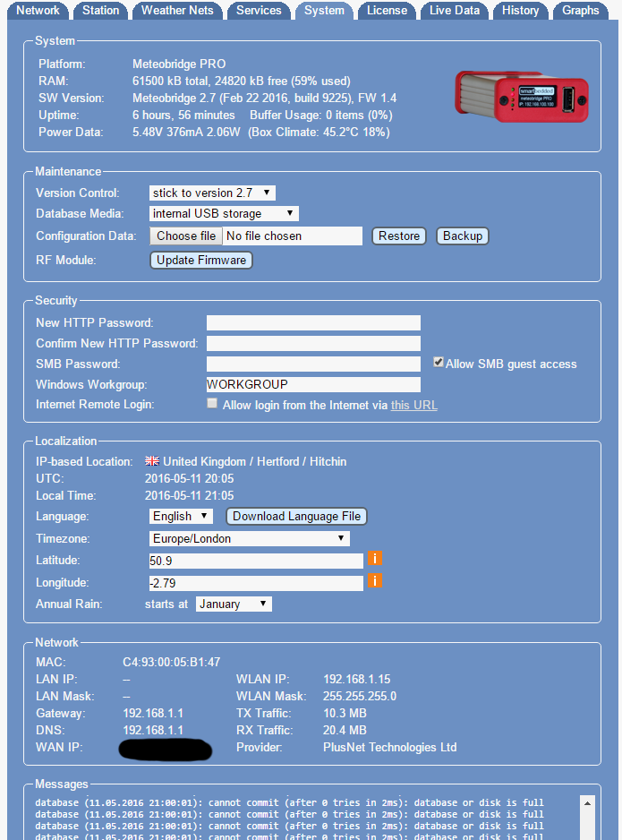Screen dimensions: 622x840
Task: Click the Backup button
Action: (463, 236)
